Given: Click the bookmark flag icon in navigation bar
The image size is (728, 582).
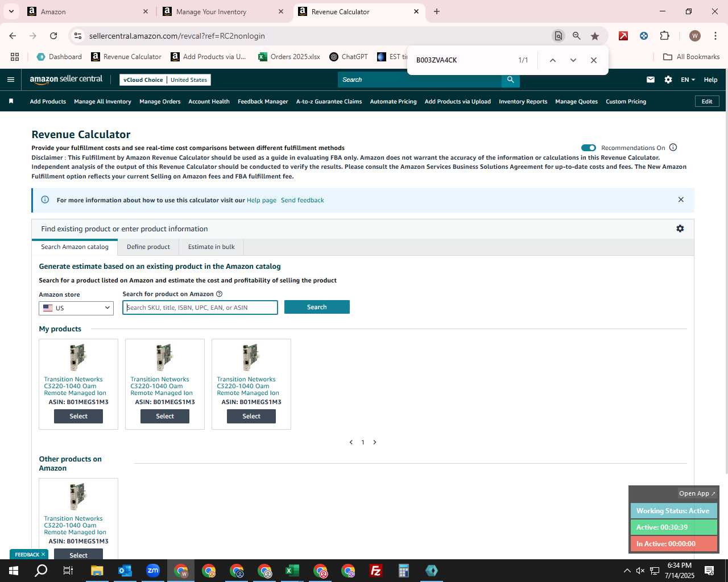Looking at the screenshot, I should [11, 101].
